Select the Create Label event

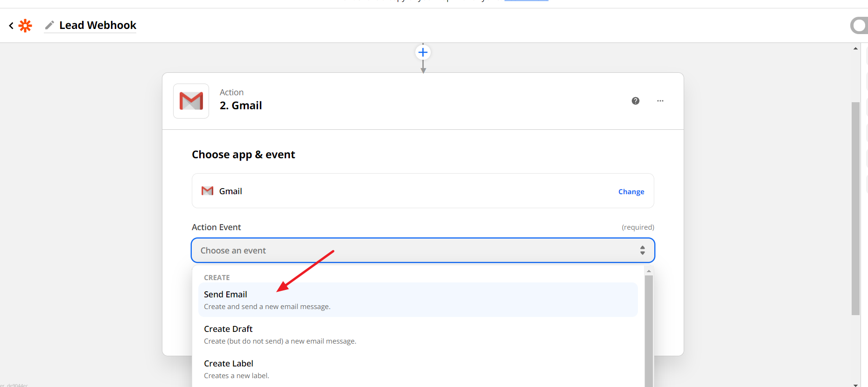[418, 369]
